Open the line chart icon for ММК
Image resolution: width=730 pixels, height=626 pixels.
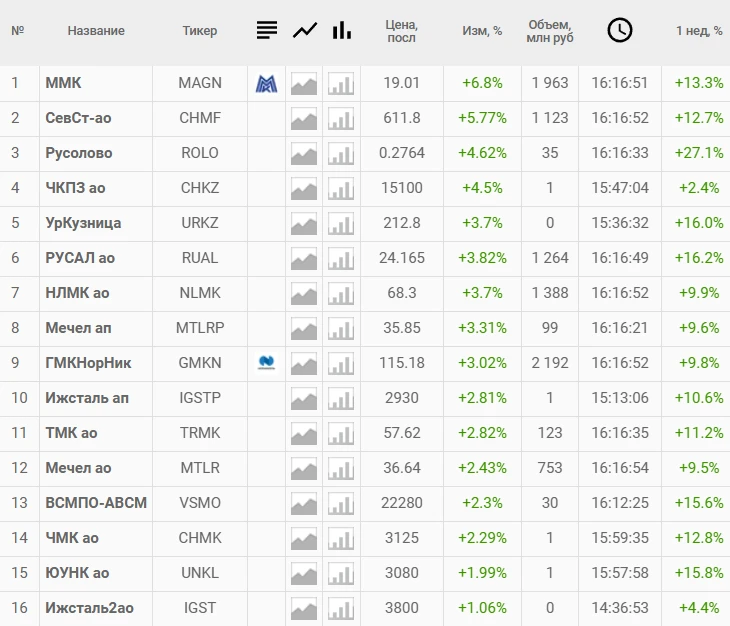(x=304, y=84)
